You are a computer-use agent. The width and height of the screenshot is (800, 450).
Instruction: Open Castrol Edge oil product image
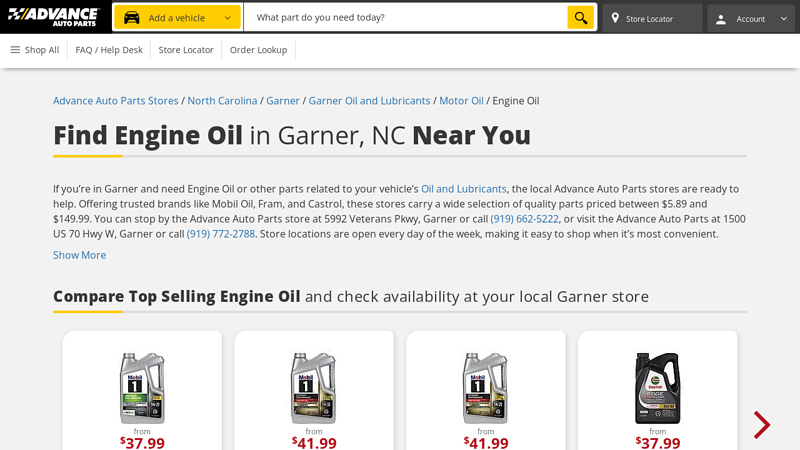click(x=658, y=389)
